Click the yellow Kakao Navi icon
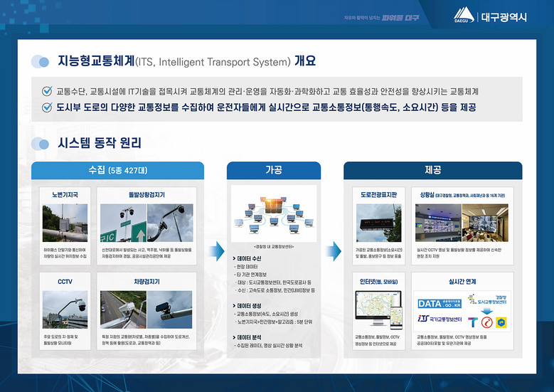The image size is (554, 392). pos(500,322)
